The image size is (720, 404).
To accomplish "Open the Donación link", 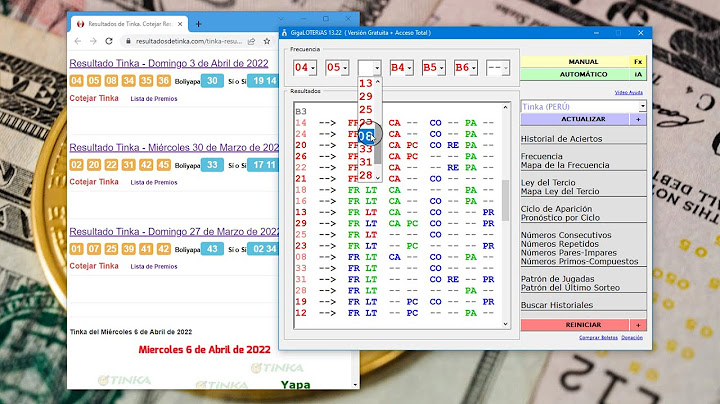I will pos(632,337).
